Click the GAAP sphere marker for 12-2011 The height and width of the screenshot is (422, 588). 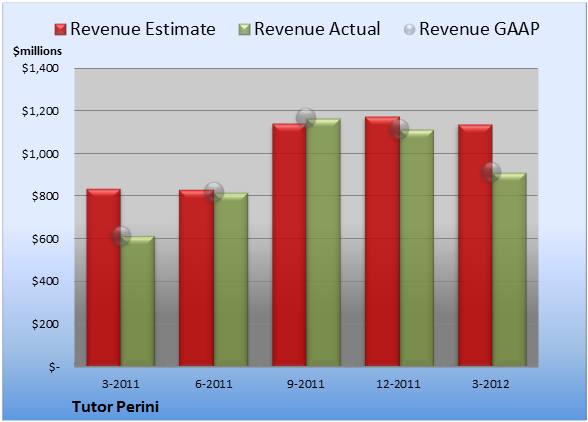point(399,129)
